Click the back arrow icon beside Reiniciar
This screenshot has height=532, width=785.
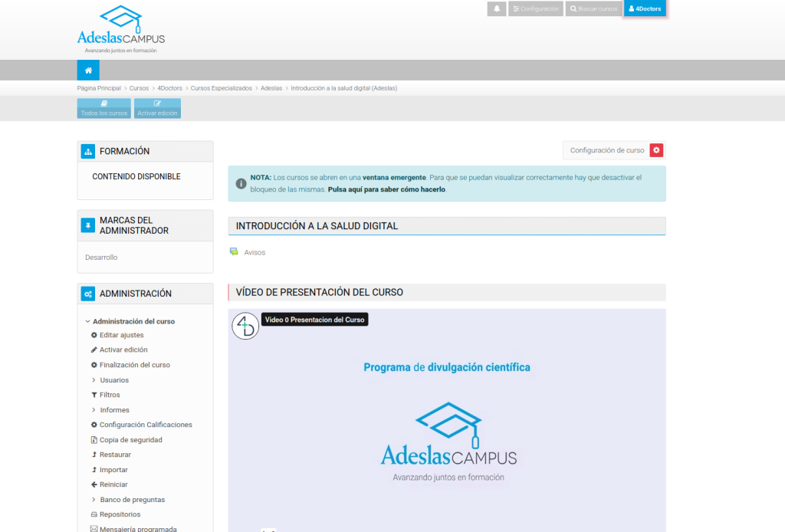pyautogui.click(x=94, y=484)
